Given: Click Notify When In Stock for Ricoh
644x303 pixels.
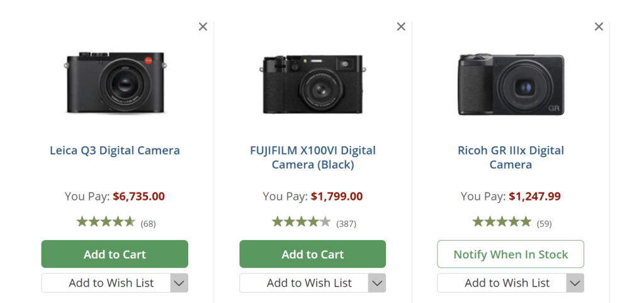Looking at the screenshot, I should tap(511, 255).
